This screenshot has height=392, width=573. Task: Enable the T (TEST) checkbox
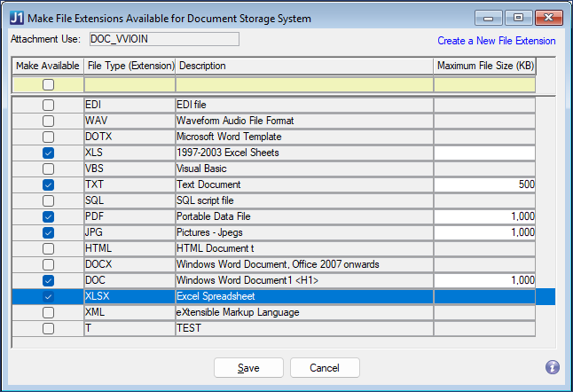tap(48, 328)
